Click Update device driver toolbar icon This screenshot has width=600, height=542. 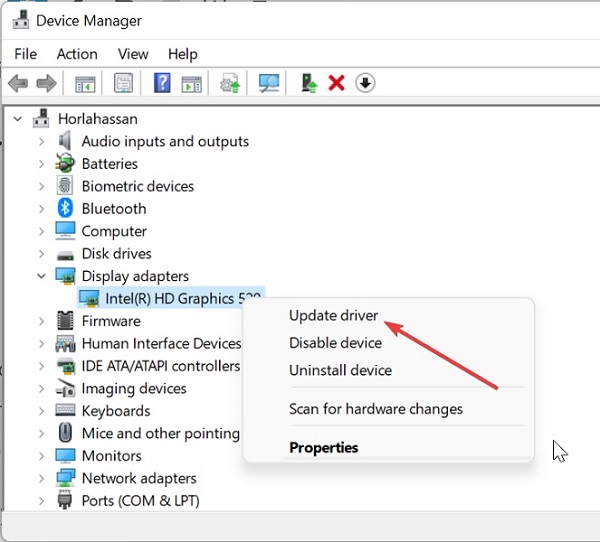pyautogui.click(x=230, y=83)
